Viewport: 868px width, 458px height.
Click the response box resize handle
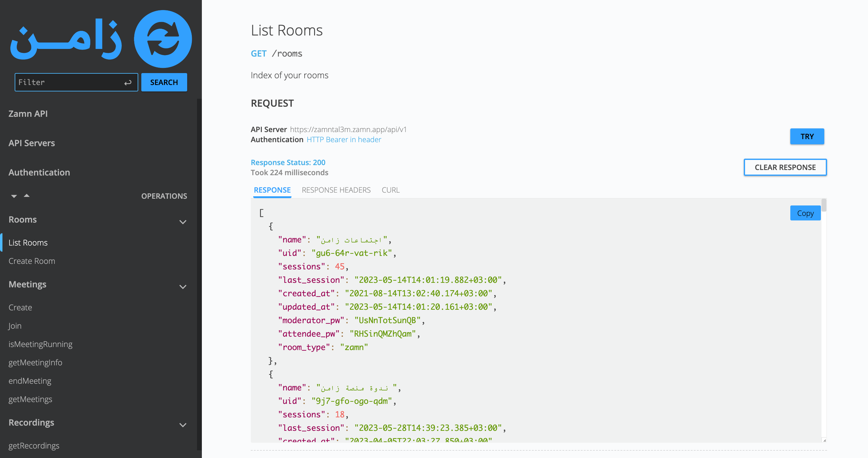tap(824, 440)
